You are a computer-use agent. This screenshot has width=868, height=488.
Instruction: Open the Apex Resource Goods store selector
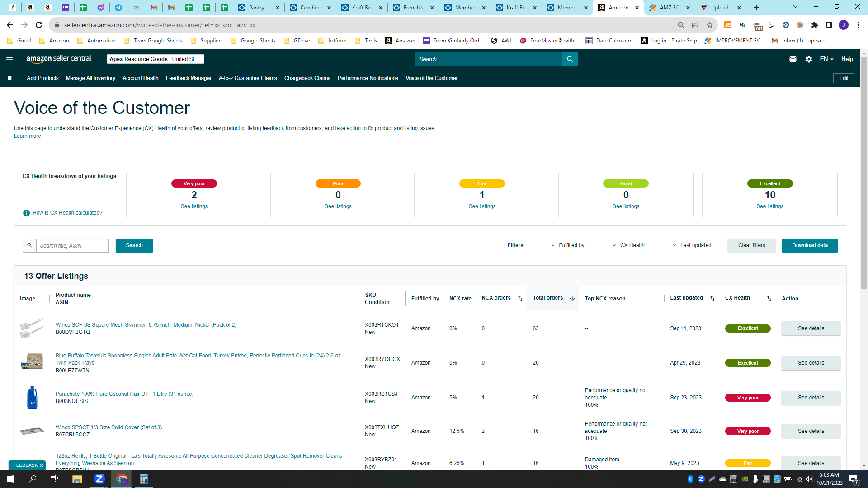156,59
